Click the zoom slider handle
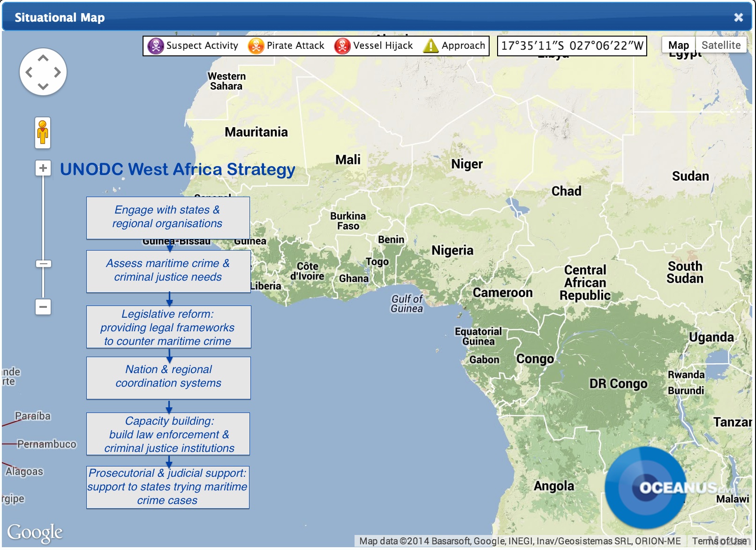The image size is (756, 550). click(43, 264)
